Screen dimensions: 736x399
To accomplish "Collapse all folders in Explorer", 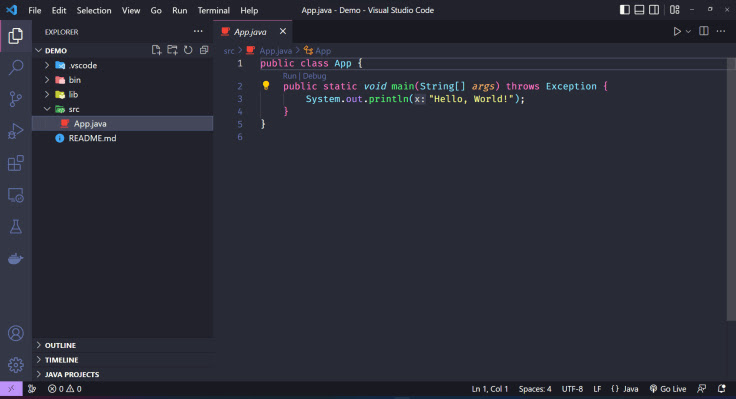I will (204, 50).
